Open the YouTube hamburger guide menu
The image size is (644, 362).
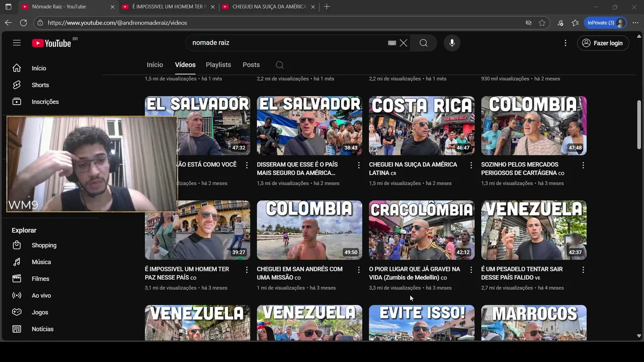pos(17,43)
